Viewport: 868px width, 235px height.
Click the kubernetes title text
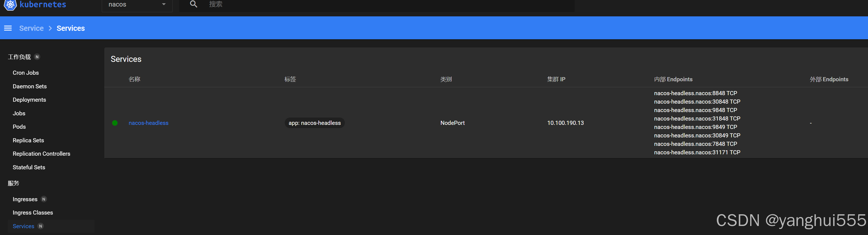coord(43,4)
